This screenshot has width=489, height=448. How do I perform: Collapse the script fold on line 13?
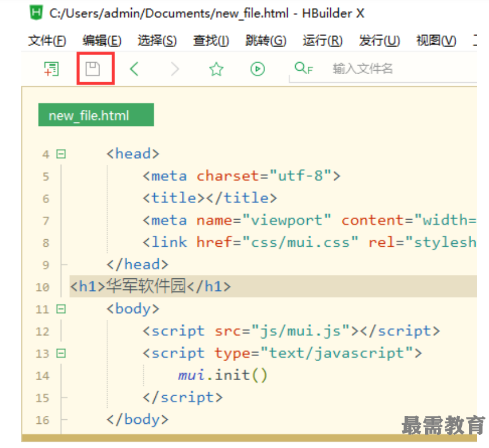tap(61, 353)
